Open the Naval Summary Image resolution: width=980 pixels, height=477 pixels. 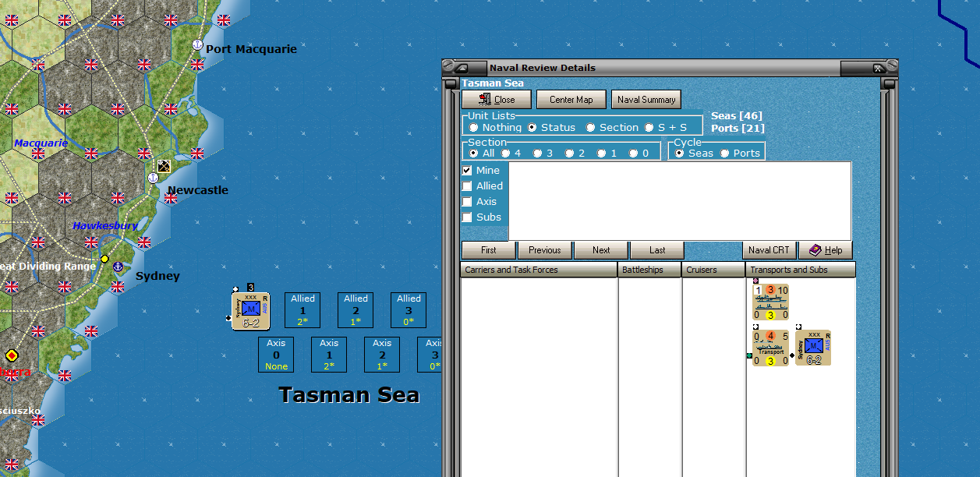646,99
